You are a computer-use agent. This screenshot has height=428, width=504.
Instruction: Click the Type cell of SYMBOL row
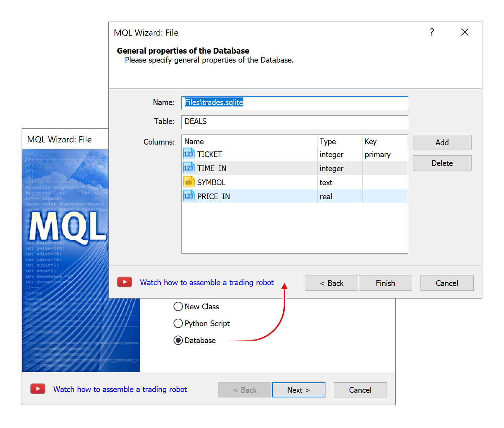pos(339,182)
